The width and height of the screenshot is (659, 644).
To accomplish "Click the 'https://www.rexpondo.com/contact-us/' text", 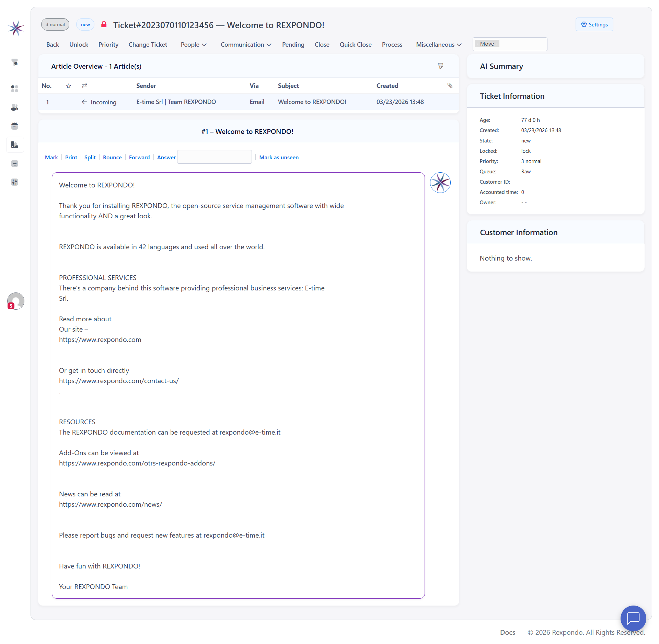I will click(119, 381).
